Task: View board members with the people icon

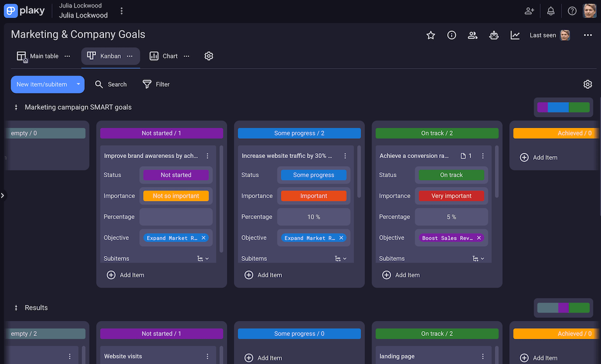Action: [x=472, y=35]
